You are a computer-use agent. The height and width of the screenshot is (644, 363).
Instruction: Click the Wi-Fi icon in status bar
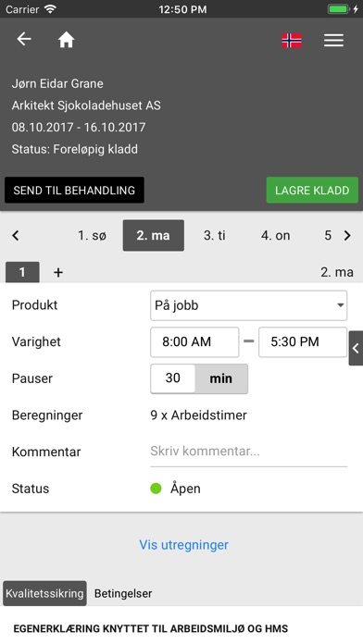(51, 9)
